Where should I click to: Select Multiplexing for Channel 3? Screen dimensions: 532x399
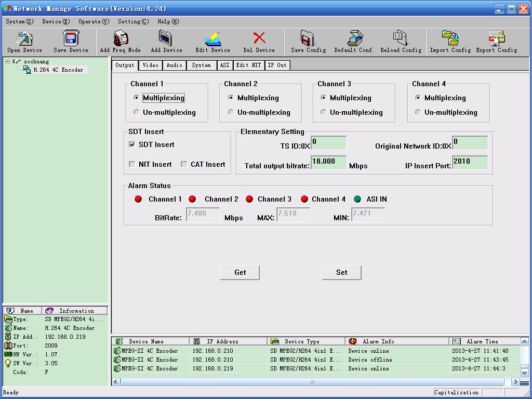(x=323, y=98)
